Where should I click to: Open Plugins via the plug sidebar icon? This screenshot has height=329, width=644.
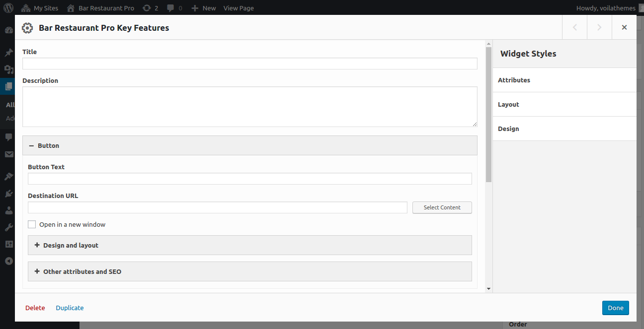(8, 194)
